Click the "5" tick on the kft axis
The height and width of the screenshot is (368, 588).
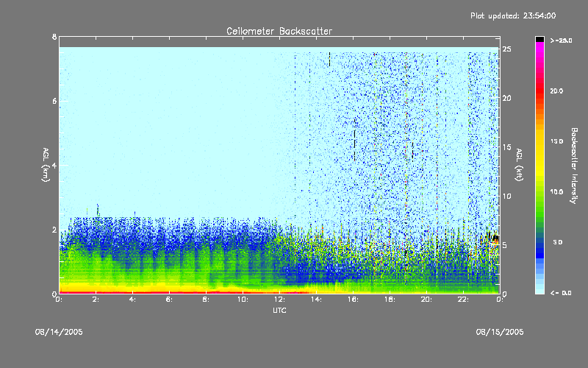(x=505, y=245)
